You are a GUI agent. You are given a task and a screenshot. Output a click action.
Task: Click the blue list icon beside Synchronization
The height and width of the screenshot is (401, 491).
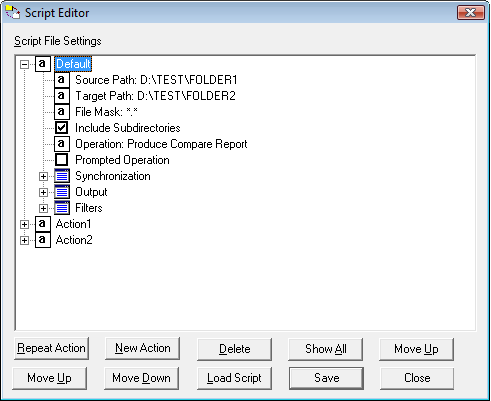point(62,176)
